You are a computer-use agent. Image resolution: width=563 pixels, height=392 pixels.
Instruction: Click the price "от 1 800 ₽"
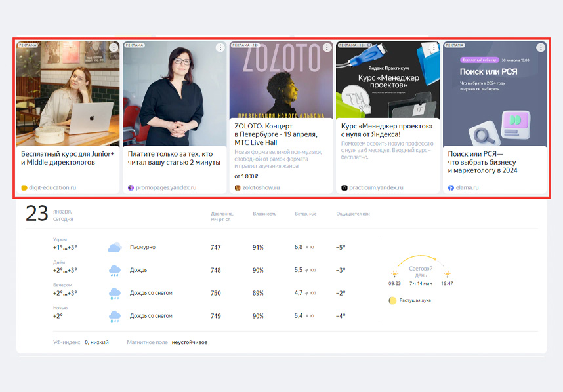click(x=246, y=176)
